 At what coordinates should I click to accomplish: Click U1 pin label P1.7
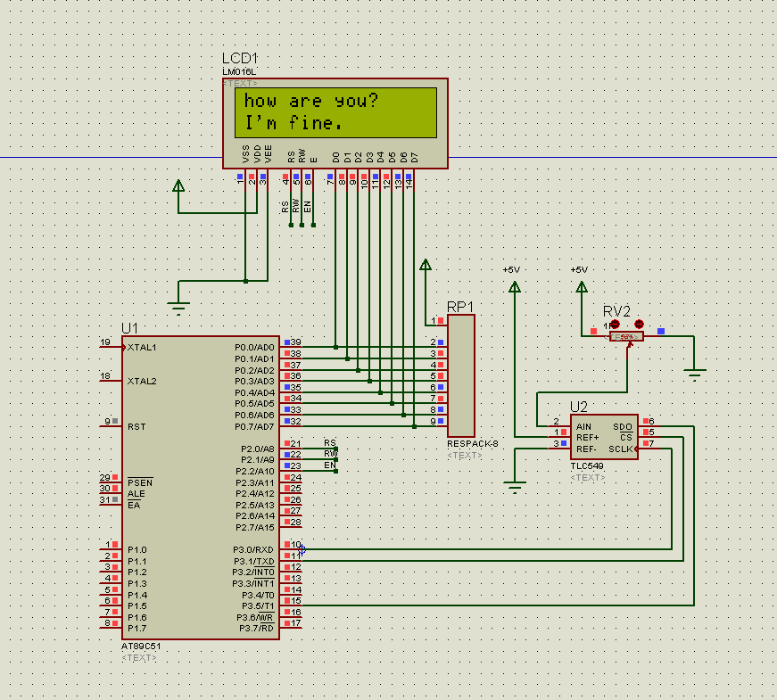tap(137, 628)
